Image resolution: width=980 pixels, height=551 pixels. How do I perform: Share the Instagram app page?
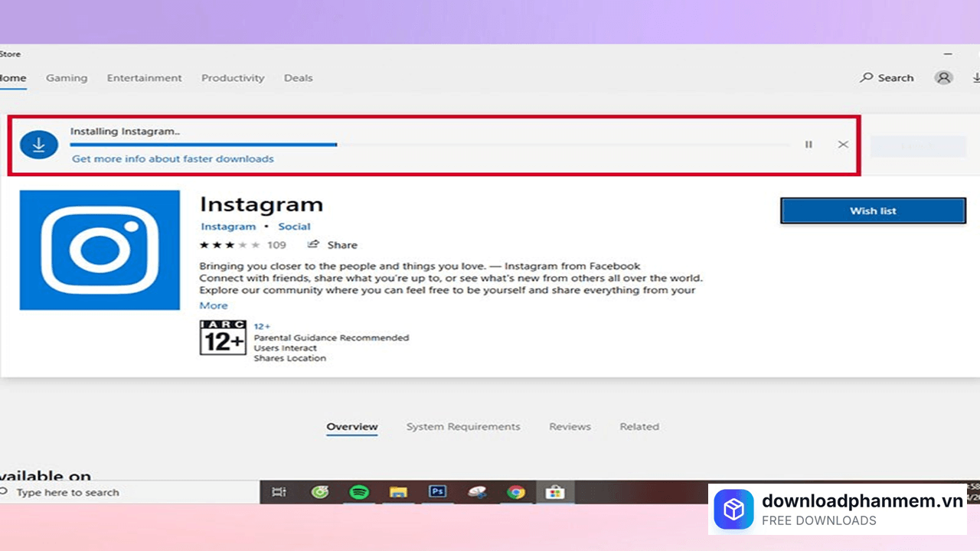[332, 244]
